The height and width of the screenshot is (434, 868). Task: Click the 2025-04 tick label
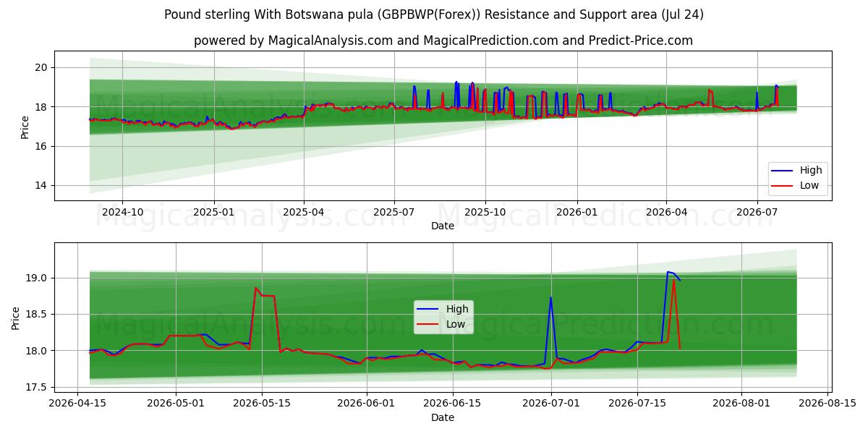pos(303,211)
